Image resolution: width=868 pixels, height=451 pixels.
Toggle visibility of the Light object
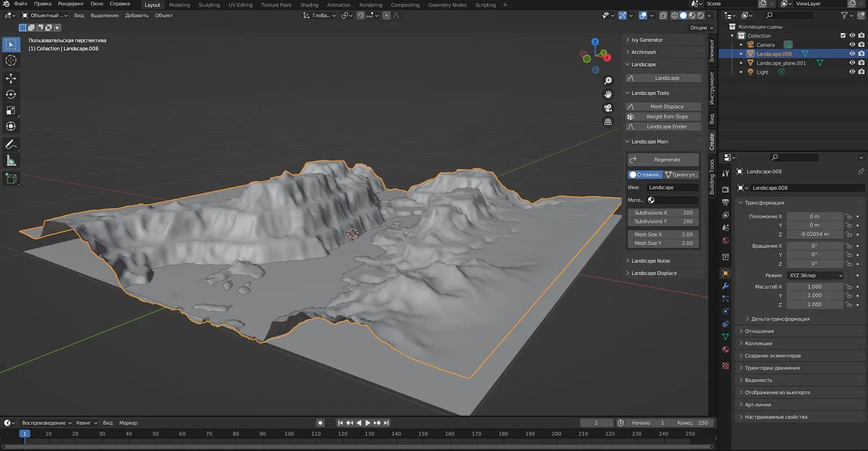852,72
